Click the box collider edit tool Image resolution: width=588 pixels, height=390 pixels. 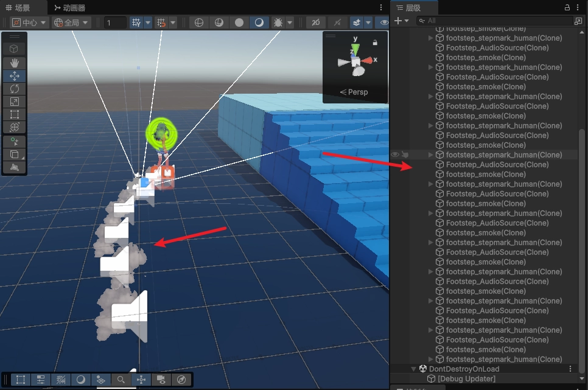click(14, 155)
